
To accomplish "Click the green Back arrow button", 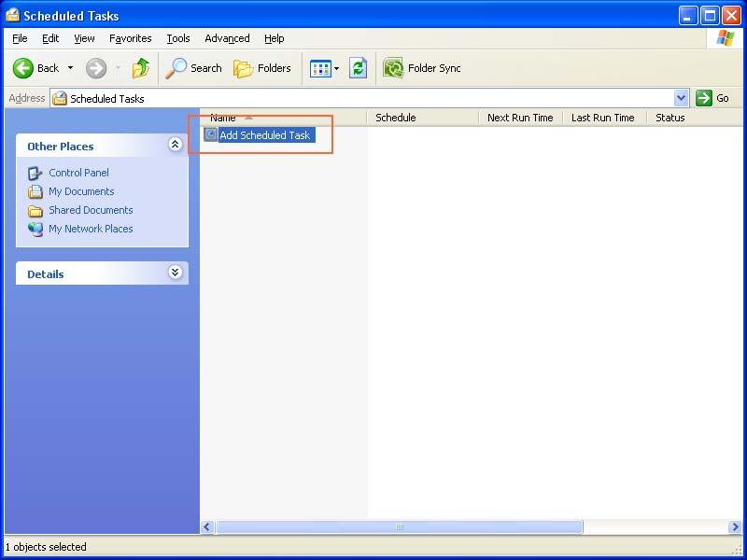I will 22,68.
